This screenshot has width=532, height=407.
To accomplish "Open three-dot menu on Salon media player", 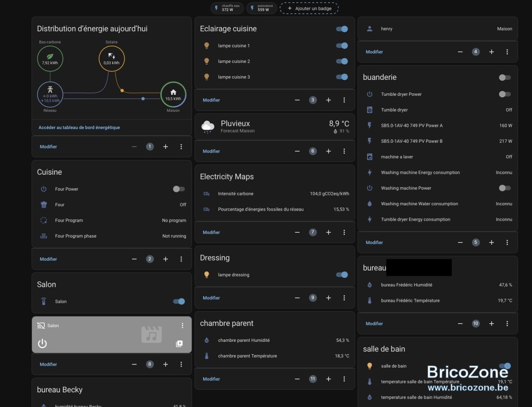I will click(x=182, y=325).
